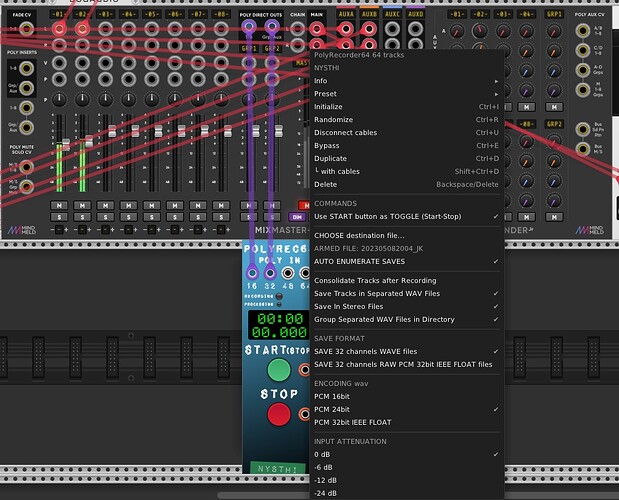Select -6 dB input attenuation
The width and height of the screenshot is (619, 500).
(x=406, y=467)
